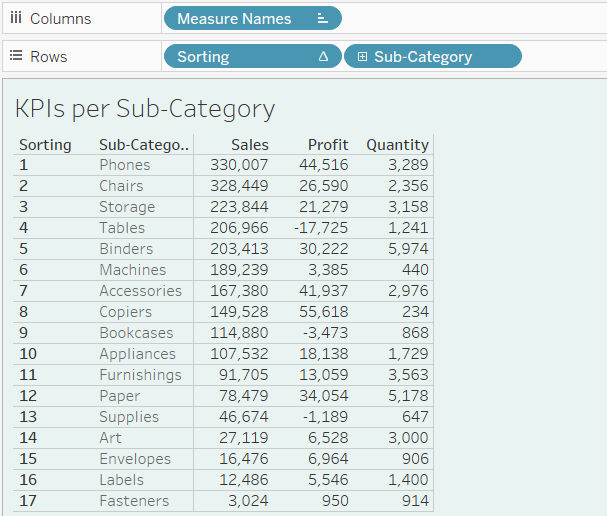This screenshot has height=516, width=607.
Task: Select the Measure Names pill
Action: click(x=235, y=19)
